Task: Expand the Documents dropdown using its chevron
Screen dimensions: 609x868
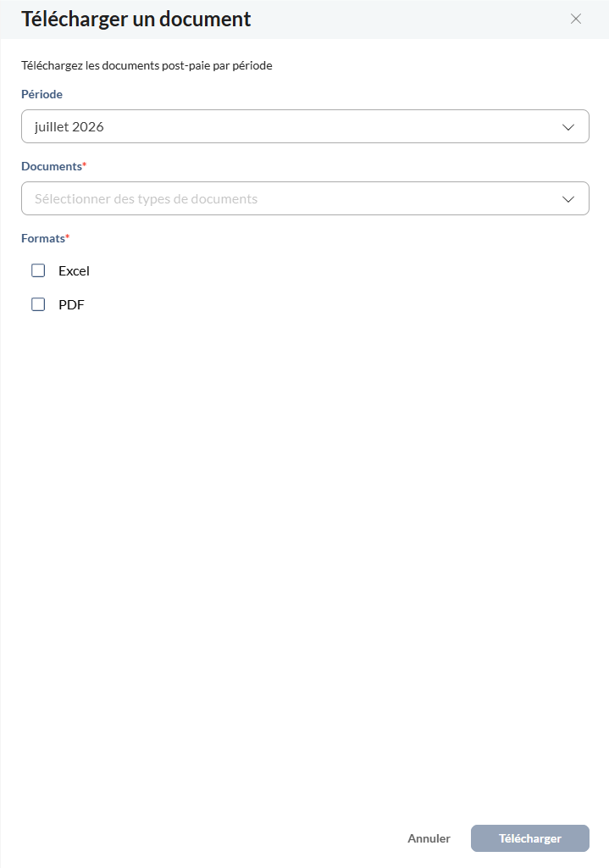Action: (568, 199)
